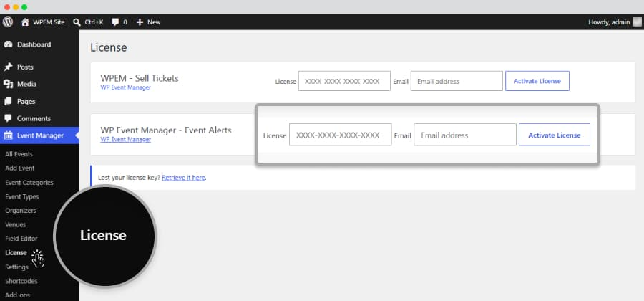Open the comments bubble in admin bar
Viewport: 644px width, 301px height.
[x=119, y=22]
